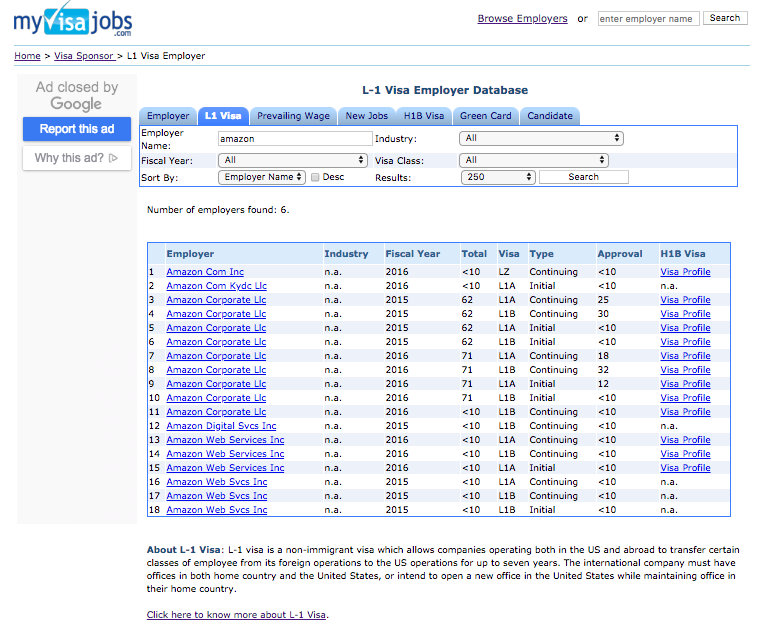Open Visa Profile link in row 10

[685, 398]
